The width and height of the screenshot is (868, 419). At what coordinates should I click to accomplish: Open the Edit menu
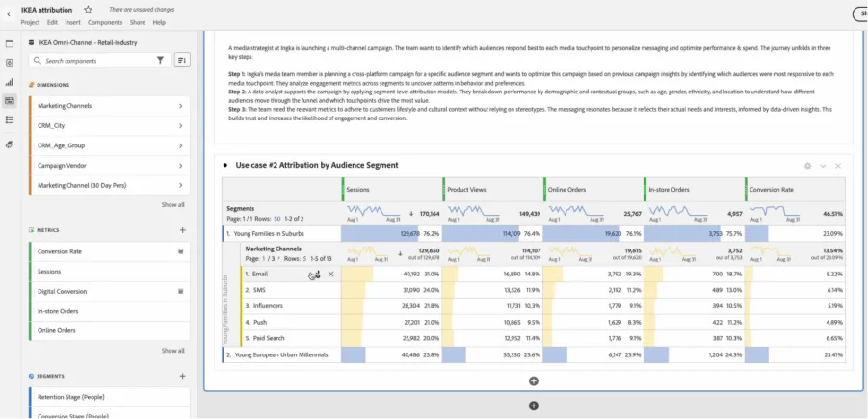pyautogui.click(x=53, y=23)
